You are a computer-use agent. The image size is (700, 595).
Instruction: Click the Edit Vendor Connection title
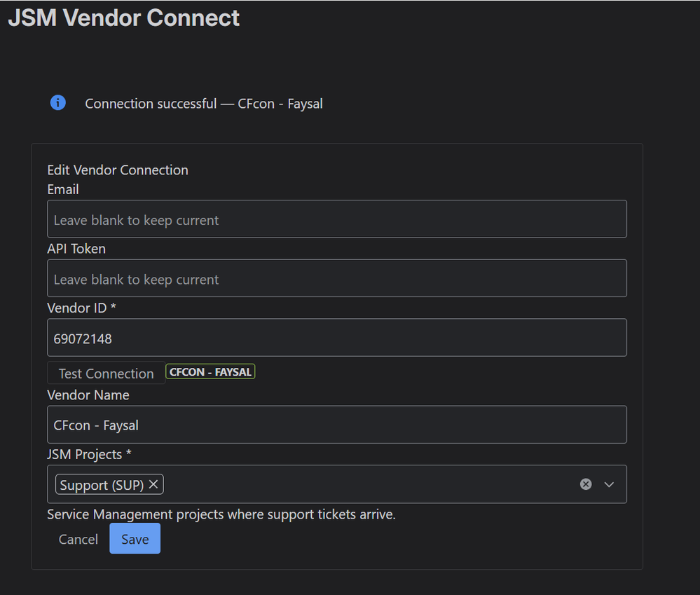(x=118, y=170)
